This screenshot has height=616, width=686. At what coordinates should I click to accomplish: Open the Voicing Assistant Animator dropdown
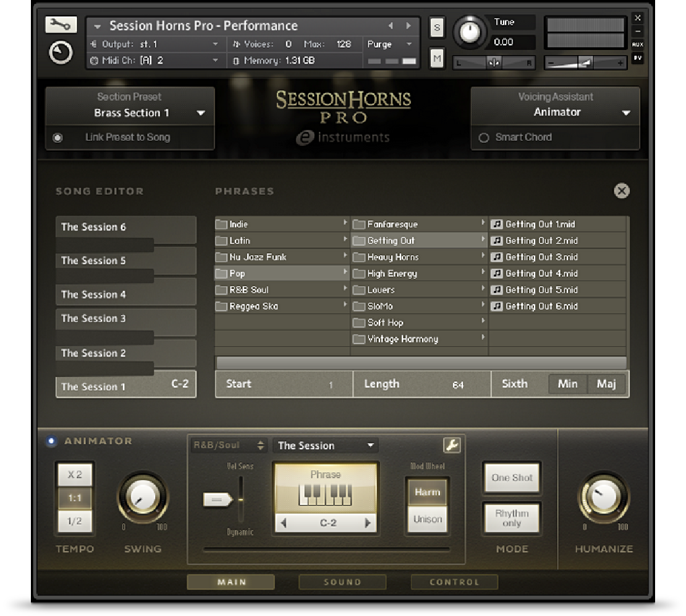point(556,112)
